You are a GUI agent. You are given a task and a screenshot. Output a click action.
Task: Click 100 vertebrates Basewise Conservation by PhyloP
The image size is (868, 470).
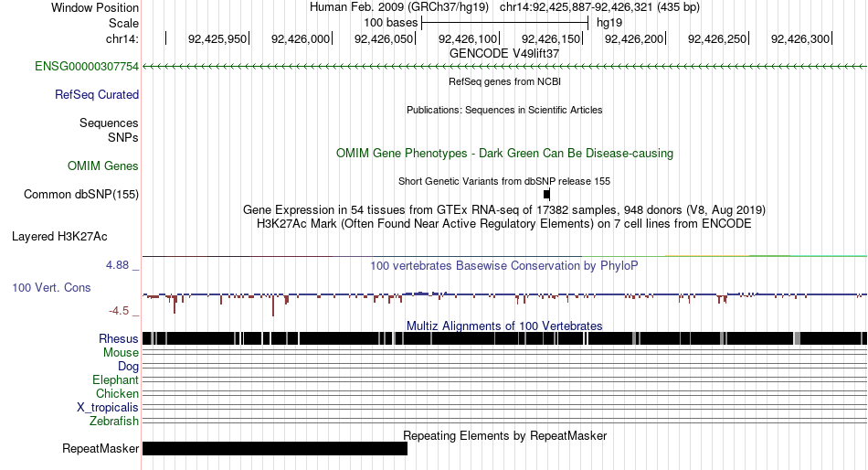(504, 266)
